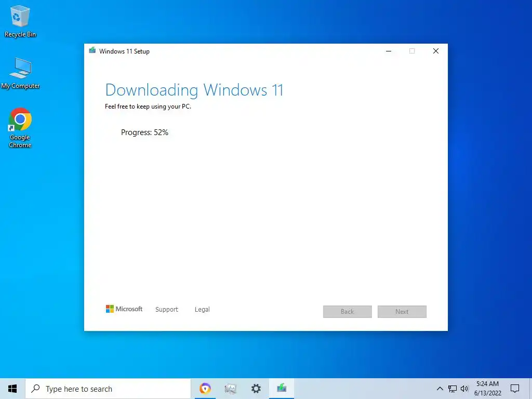Open the Windows Start menu

coord(12,389)
